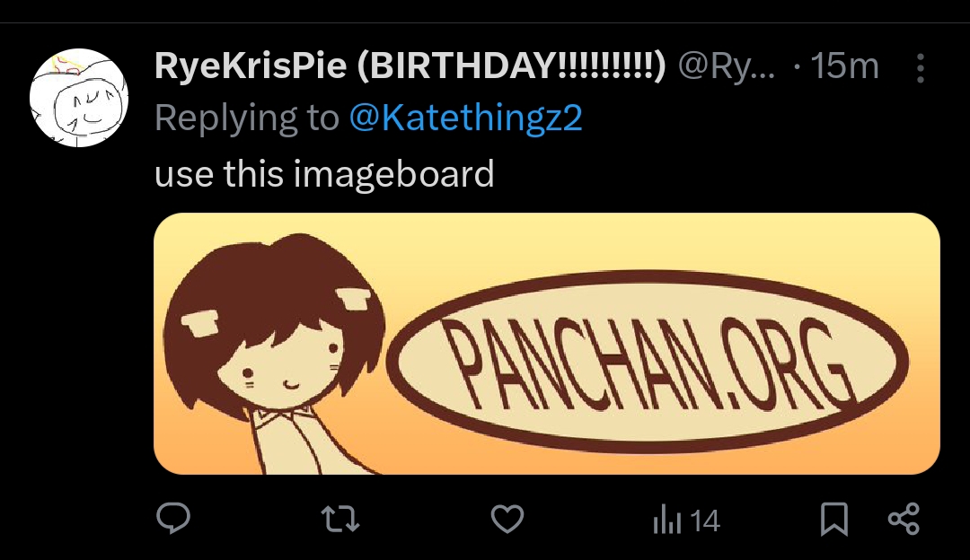Image resolution: width=970 pixels, height=560 pixels.
Task: Open the @Katethingz2 mention link
Action: (465, 118)
